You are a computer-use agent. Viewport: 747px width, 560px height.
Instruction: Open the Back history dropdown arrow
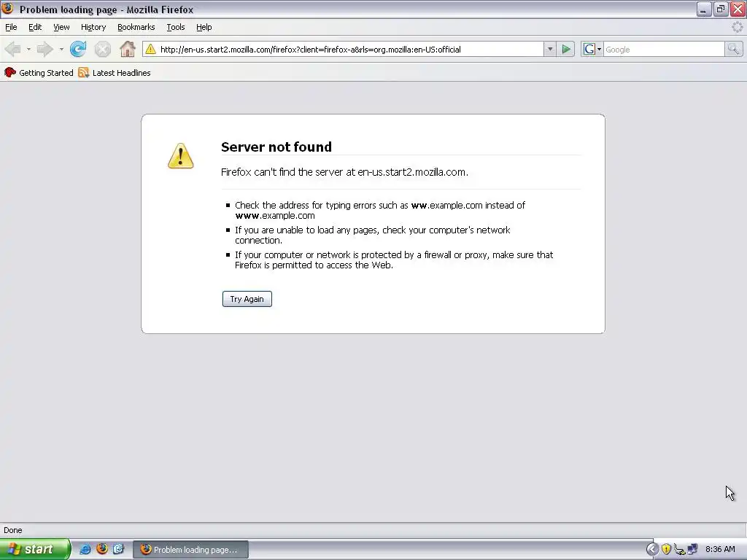[x=28, y=49]
